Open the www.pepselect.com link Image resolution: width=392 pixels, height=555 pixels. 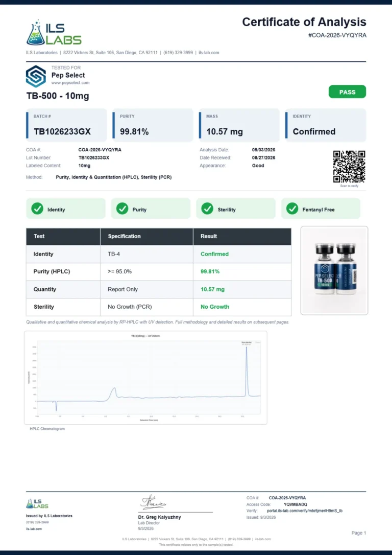pos(70,83)
